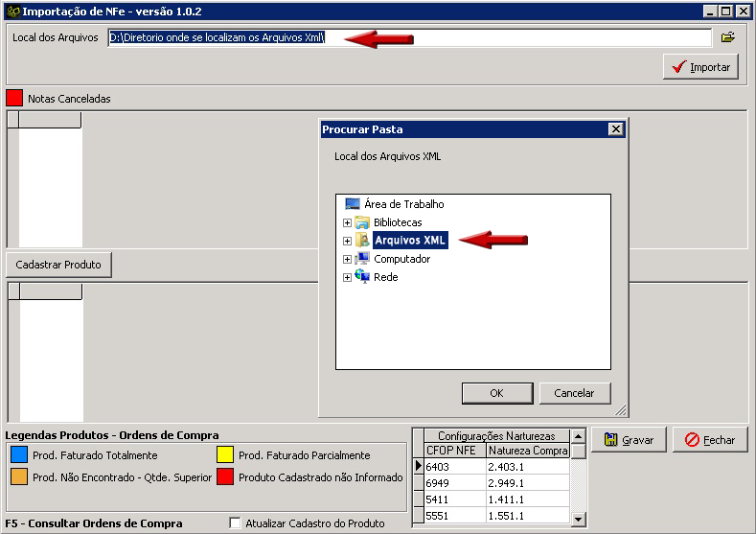Image resolution: width=756 pixels, height=534 pixels.
Task: Close the Procurar Pasta dialog
Action: [615, 129]
